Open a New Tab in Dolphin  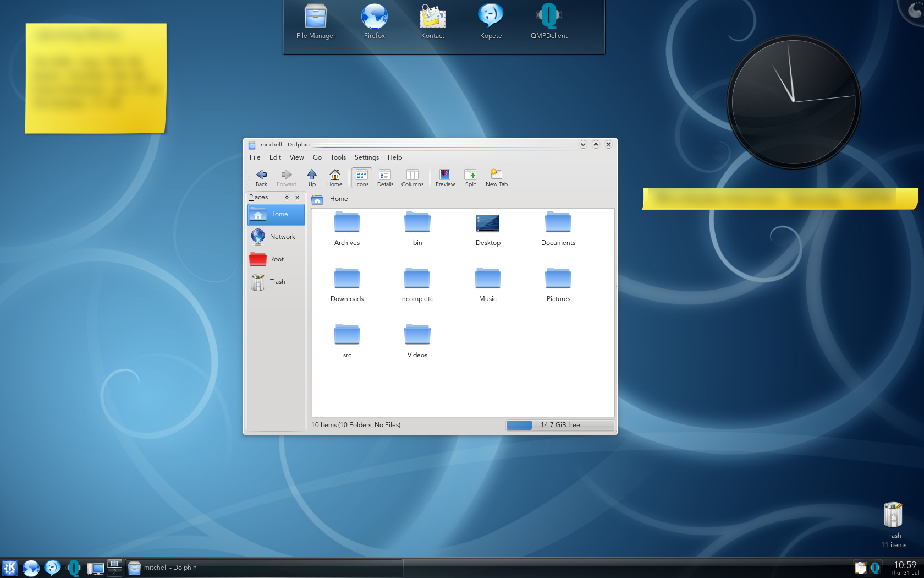496,177
